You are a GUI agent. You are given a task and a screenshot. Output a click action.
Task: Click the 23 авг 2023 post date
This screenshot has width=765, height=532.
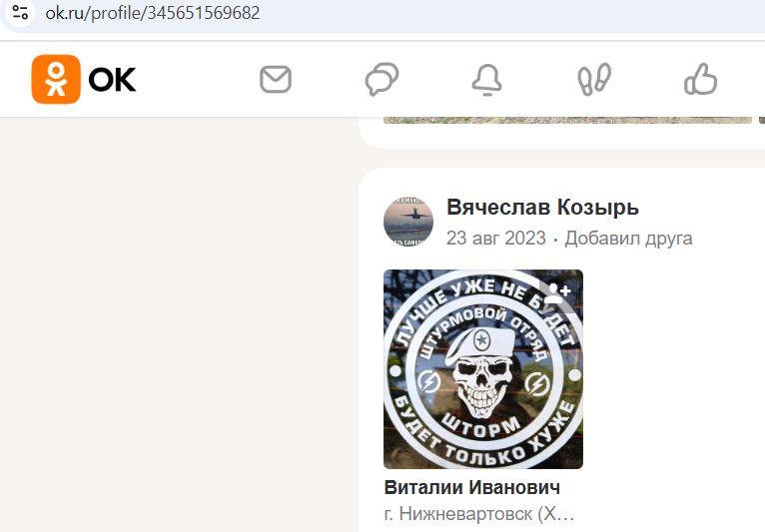(495, 239)
